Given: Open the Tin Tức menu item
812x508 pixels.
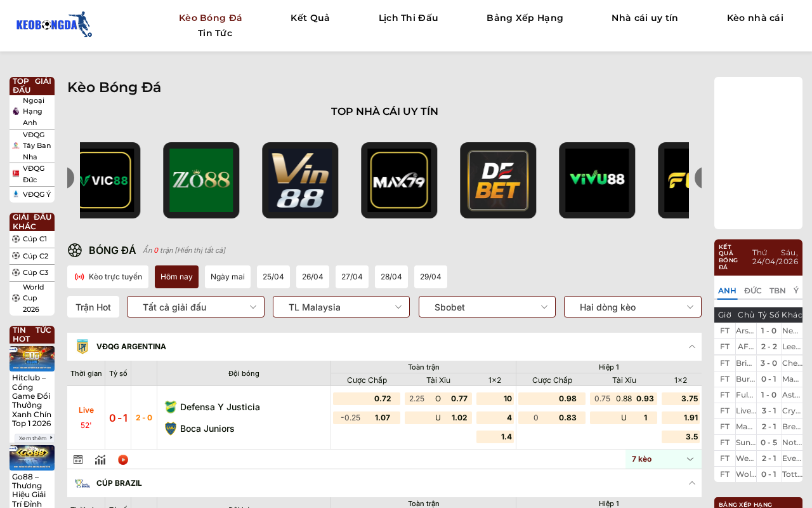Looking at the screenshot, I should 215,33.
